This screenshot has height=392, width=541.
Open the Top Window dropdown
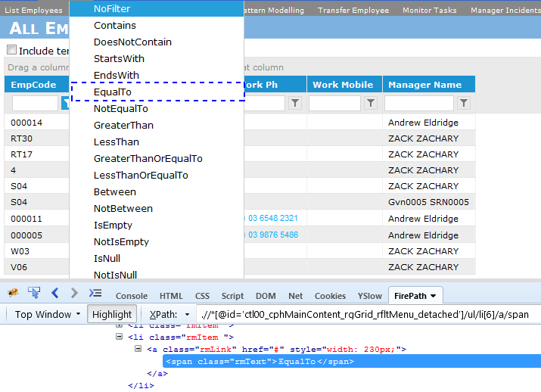47,314
